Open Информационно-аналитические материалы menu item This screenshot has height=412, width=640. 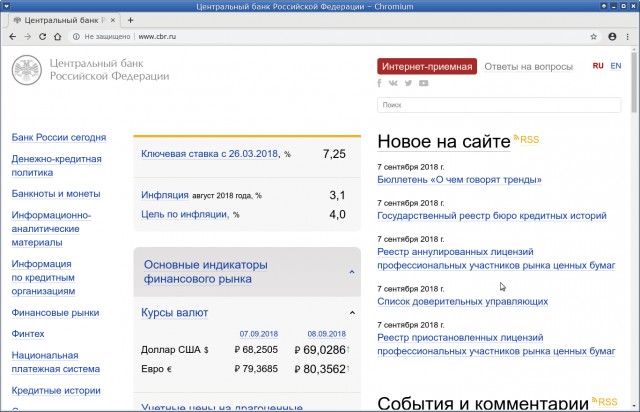point(51,229)
